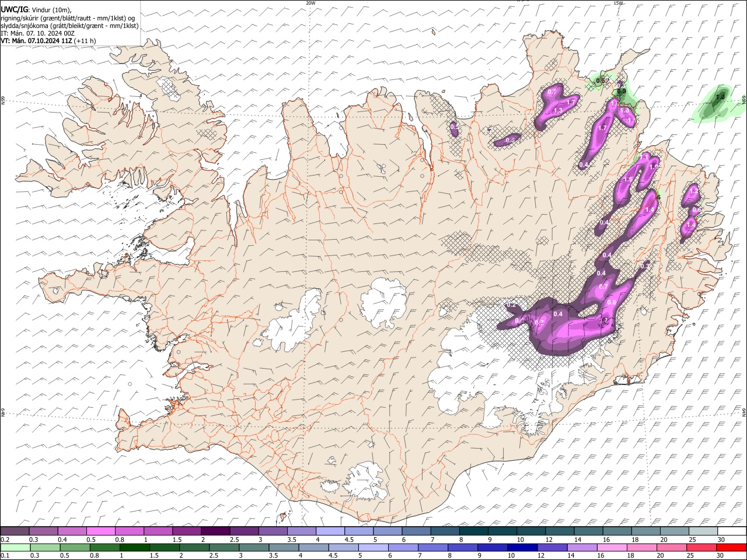This screenshot has width=747, height=560.
Task: Pick the rain scale swatch between 0.8 and 1
Action: click(x=104, y=547)
